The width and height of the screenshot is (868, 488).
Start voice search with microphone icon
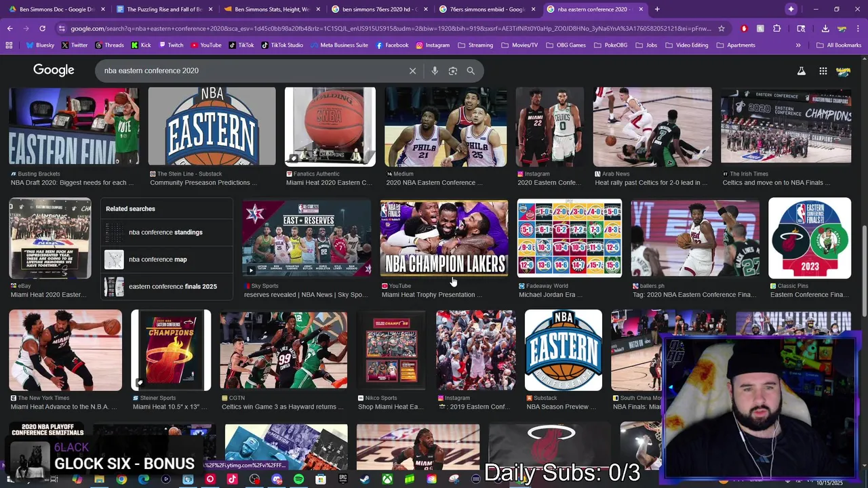pos(435,70)
